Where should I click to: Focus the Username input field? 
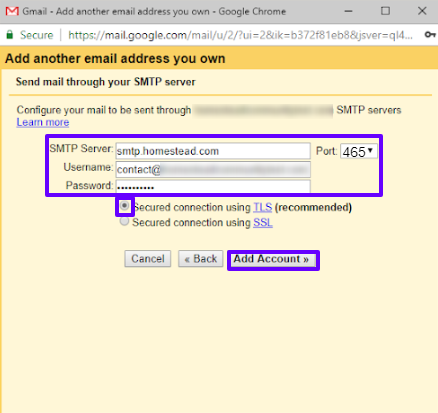pyautogui.click(x=213, y=169)
